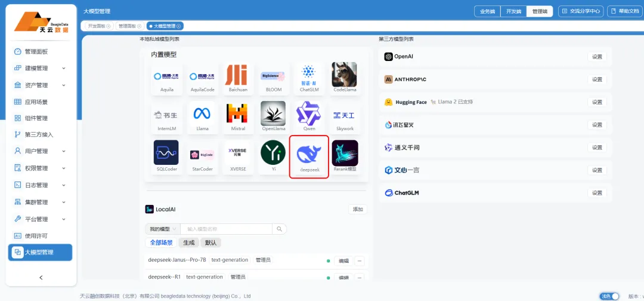Expand the 平台管理 sidebar menu
Viewport: 644px width, 301px height.
point(41,219)
